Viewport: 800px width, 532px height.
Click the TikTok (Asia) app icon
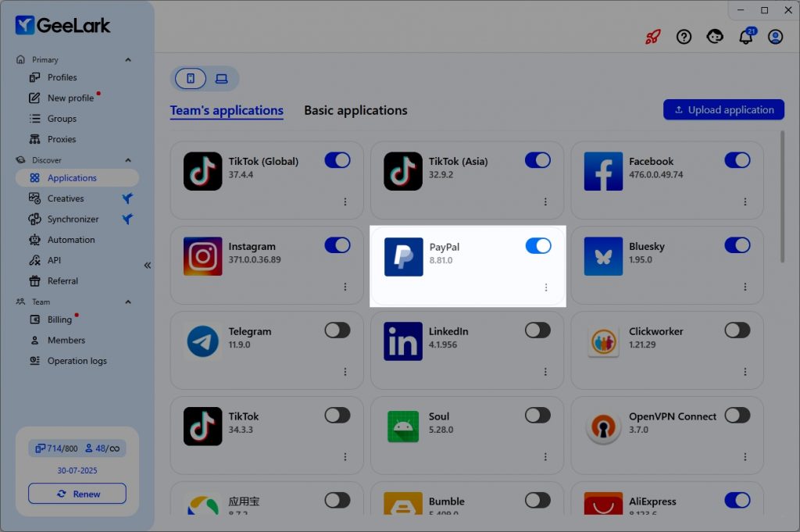click(x=403, y=171)
